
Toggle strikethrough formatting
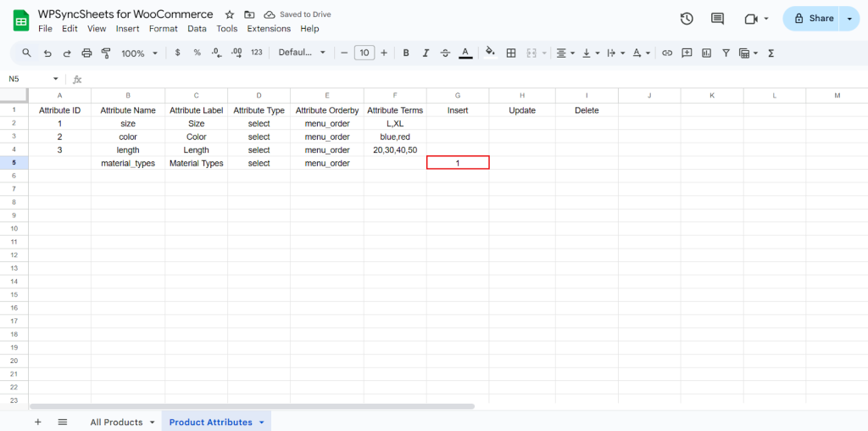445,53
